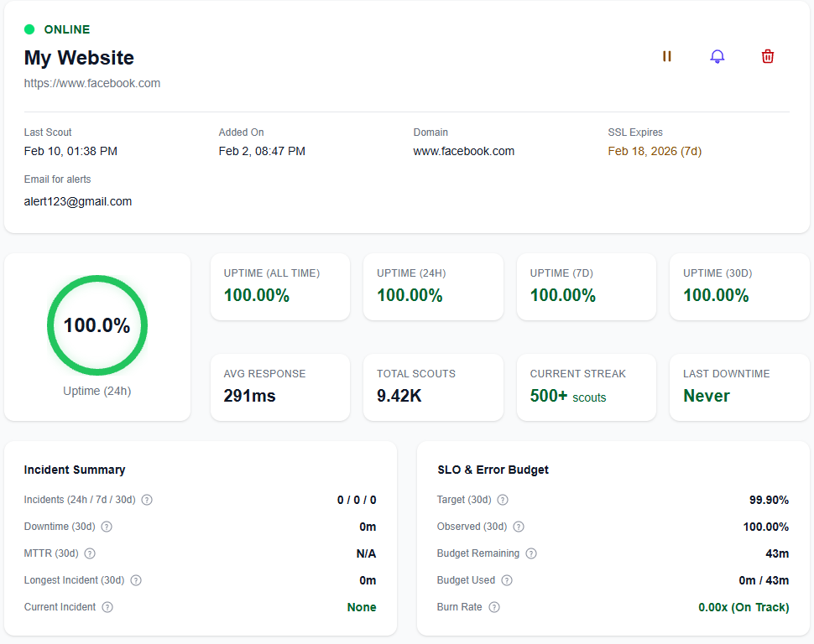Click the green ONLINE status dot
The image size is (814, 644).
click(x=29, y=29)
